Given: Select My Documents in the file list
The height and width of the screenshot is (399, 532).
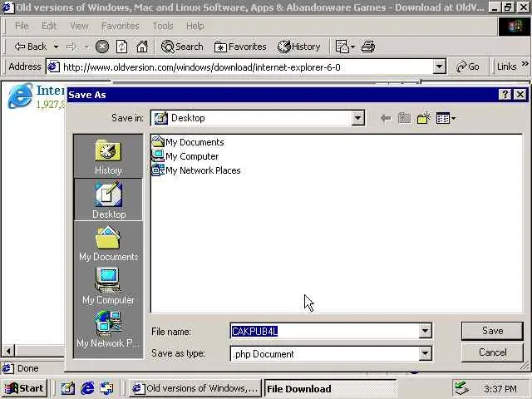Looking at the screenshot, I should [x=188, y=142].
